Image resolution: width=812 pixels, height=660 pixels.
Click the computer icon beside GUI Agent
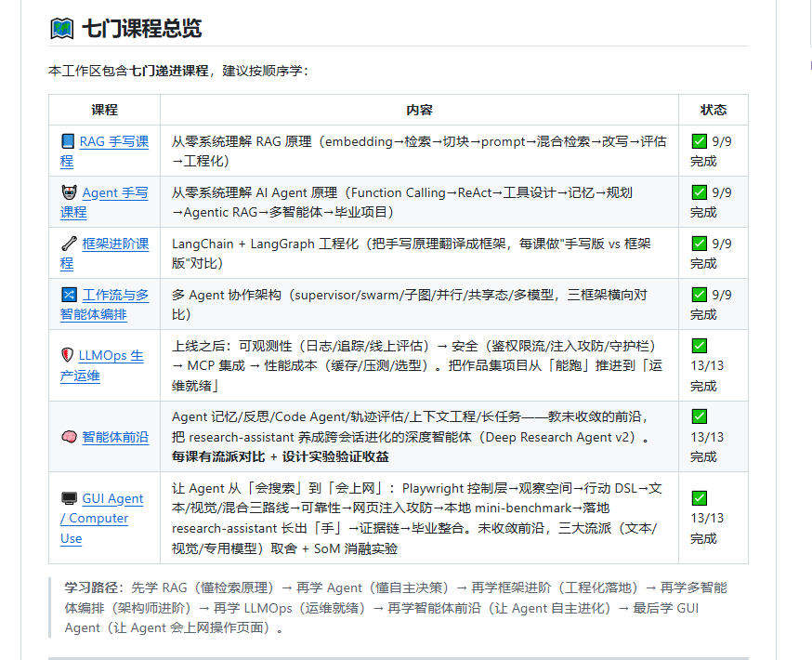pos(69,498)
